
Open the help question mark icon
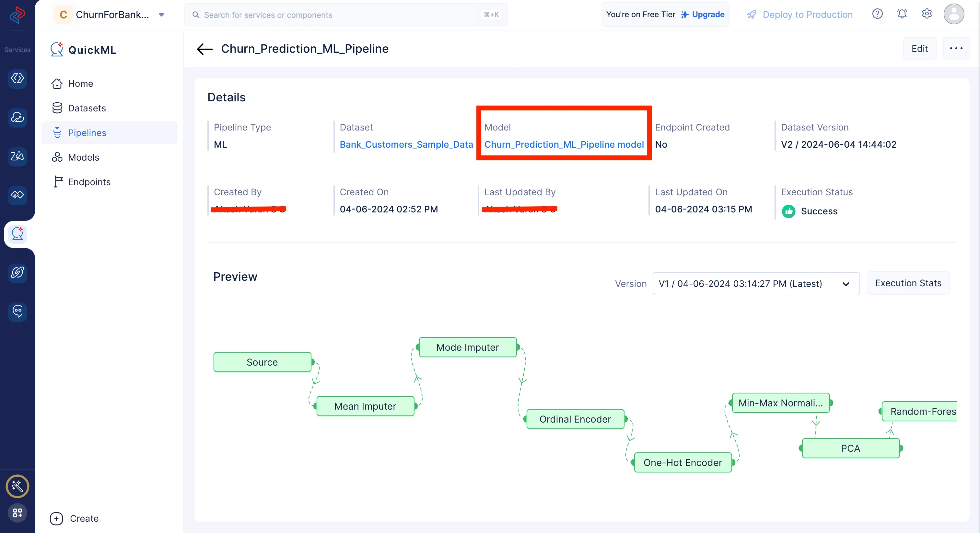(877, 14)
